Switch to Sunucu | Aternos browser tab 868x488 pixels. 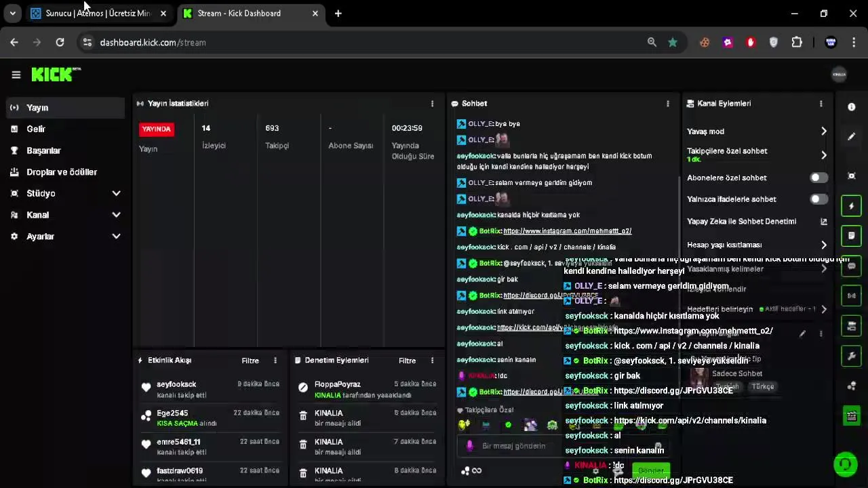98,14
